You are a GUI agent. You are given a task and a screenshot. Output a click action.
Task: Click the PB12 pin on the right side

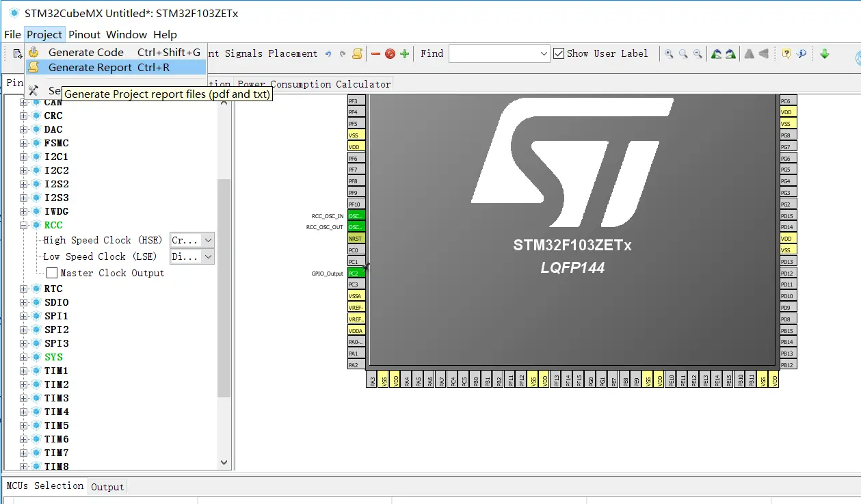[x=789, y=364]
